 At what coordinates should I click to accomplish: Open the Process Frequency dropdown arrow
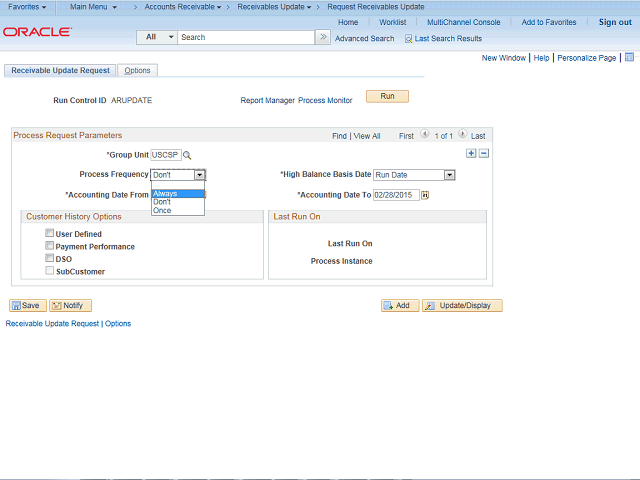[199, 175]
